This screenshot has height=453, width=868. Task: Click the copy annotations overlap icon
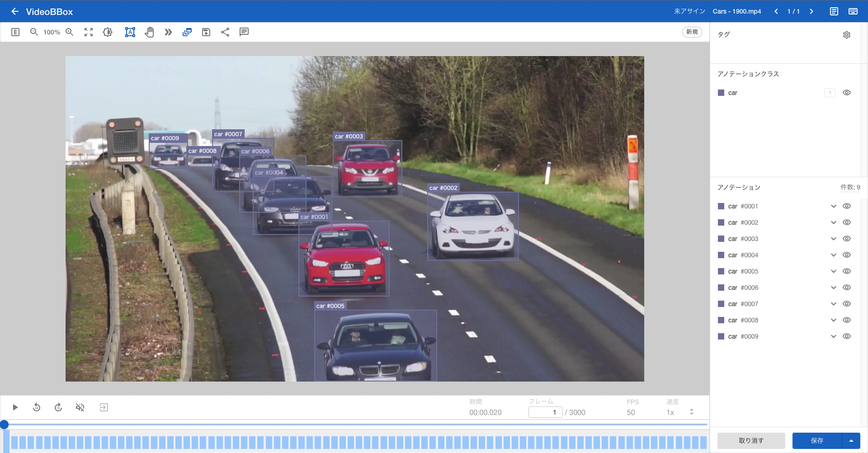(x=187, y=32)
